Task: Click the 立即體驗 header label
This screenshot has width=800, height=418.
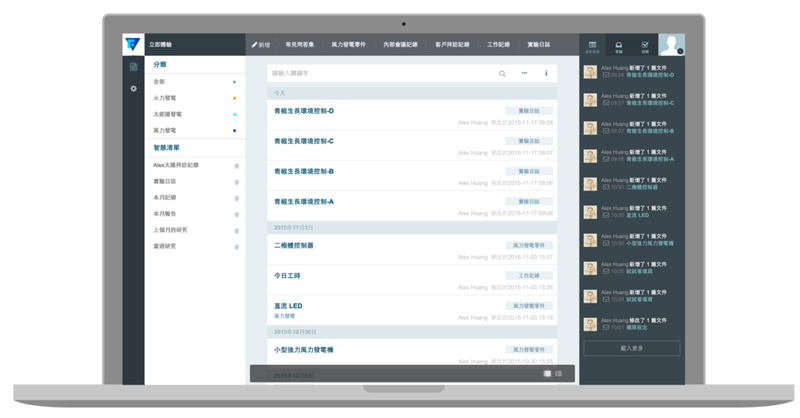Action: pyautogui.click(x=160, y=45)
